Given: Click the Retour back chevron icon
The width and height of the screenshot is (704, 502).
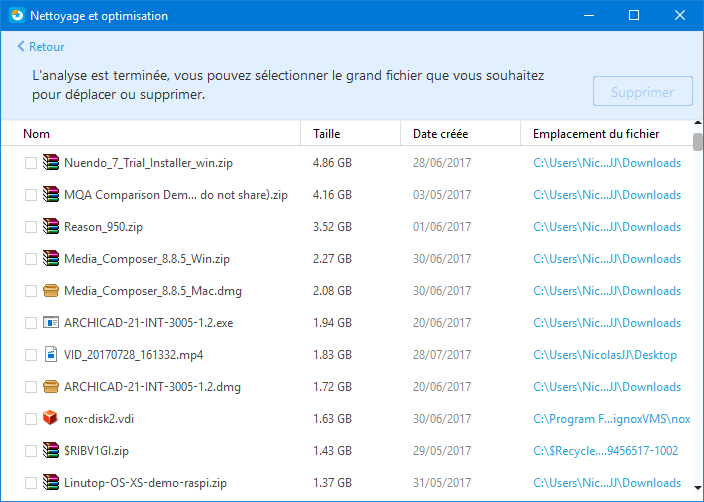Looking at the screenshot, I should pyautogui.click(x=21, y=46).
